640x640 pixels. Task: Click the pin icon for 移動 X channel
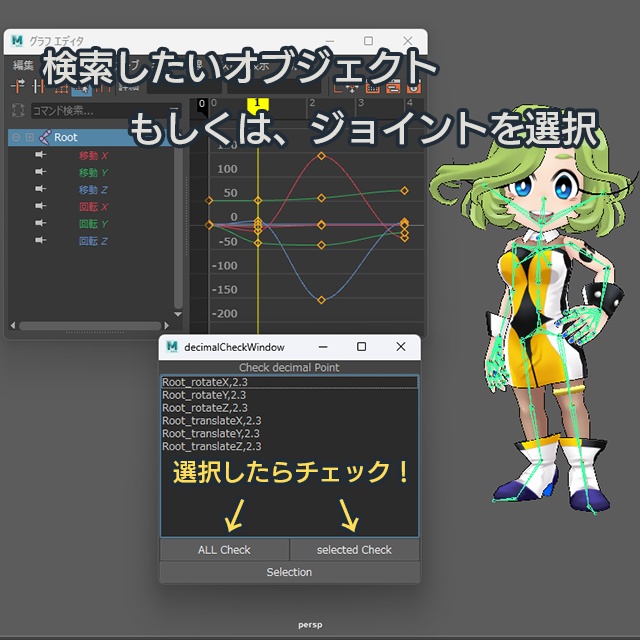(40, 155)
